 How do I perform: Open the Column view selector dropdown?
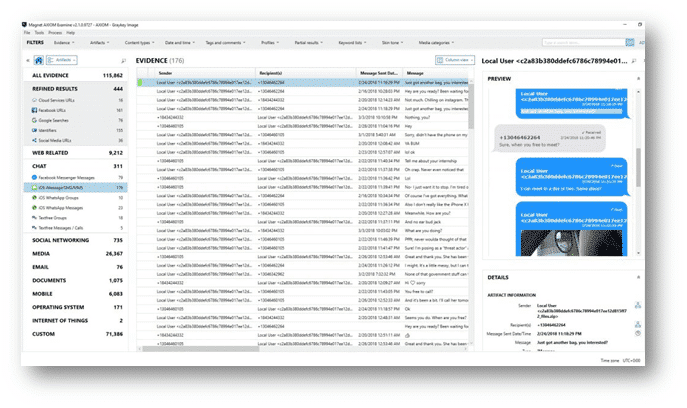pos(455,60)
